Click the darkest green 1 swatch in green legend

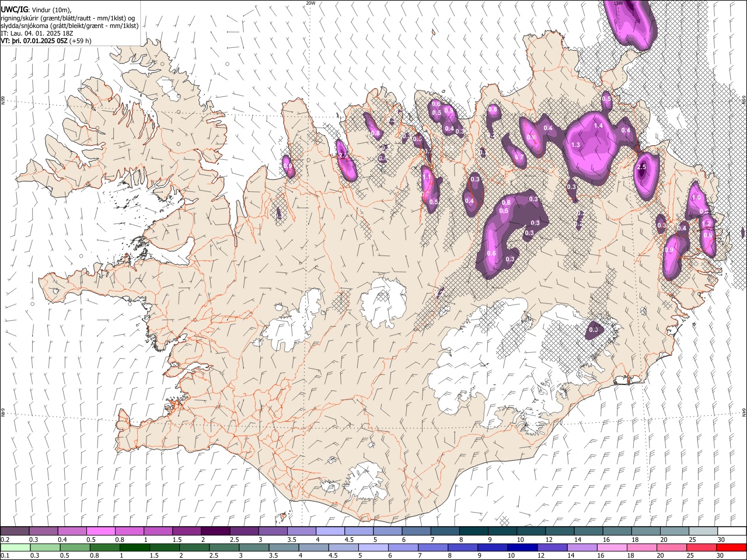click(x=135, y=547)
